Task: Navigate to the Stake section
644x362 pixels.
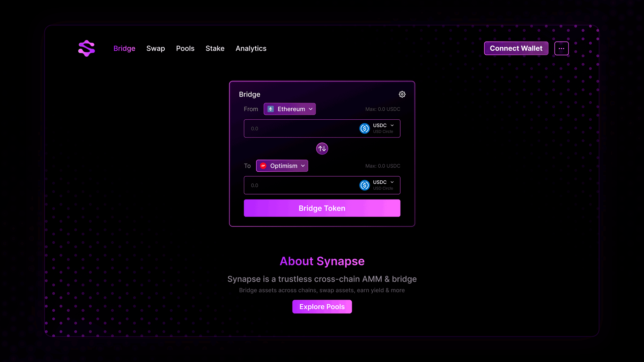Action: pos(215,48)
